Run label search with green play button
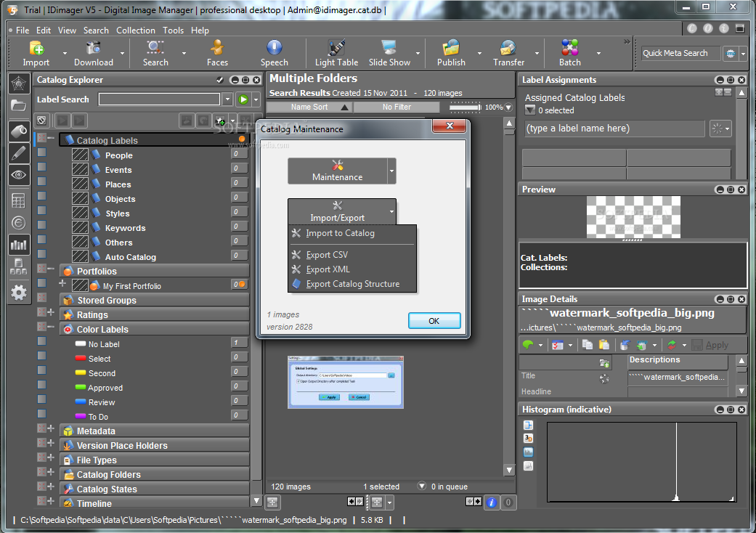The width and height of the screenshot is (756, 533). [243, 99]
